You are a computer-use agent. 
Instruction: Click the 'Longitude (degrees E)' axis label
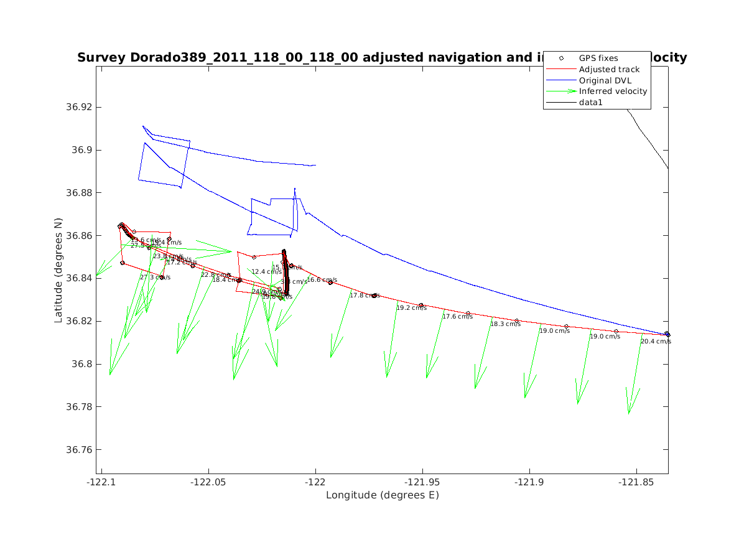point(382,495)
